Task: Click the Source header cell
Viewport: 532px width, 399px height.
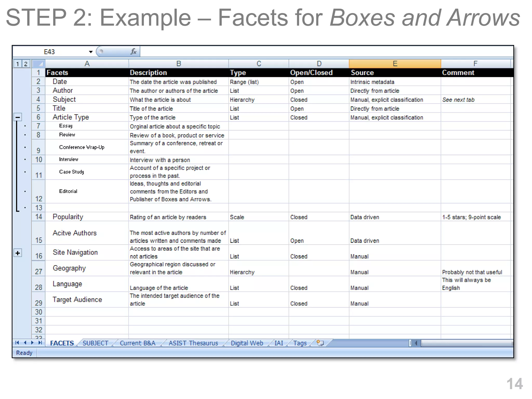Action: [x=395, y=73]
